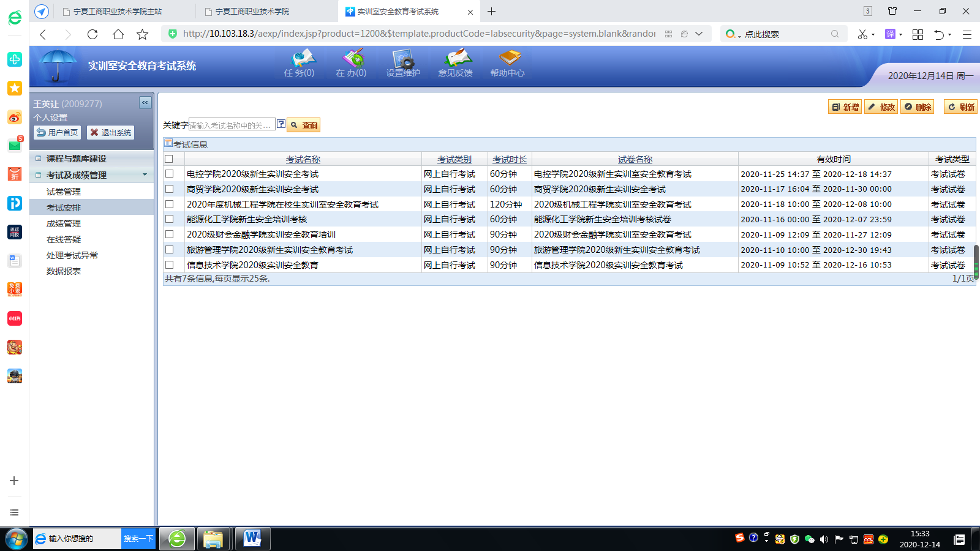Select 成绩管理 in the left menu
The height and width of the screenshot is (551, 980).
click(x=64, y=223)
